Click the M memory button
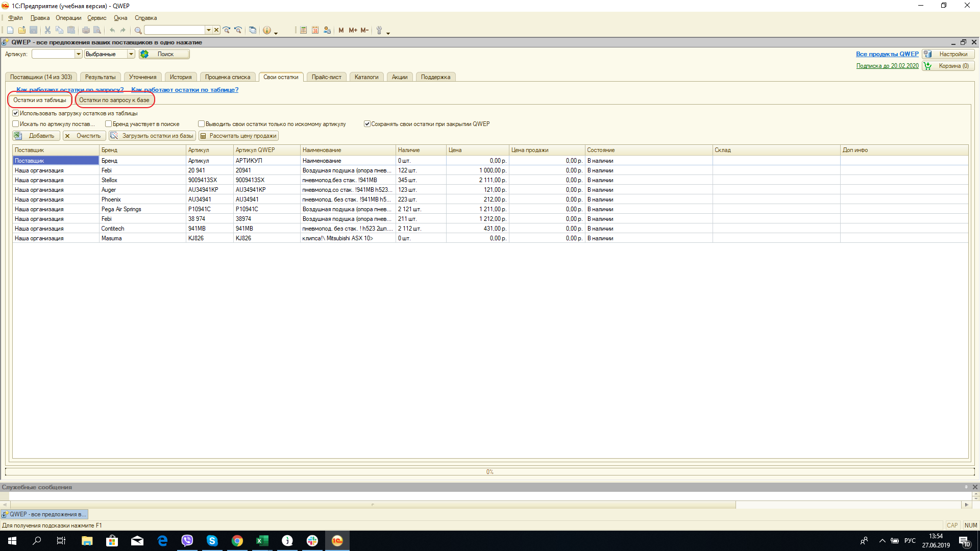 (x=341, y=30)
